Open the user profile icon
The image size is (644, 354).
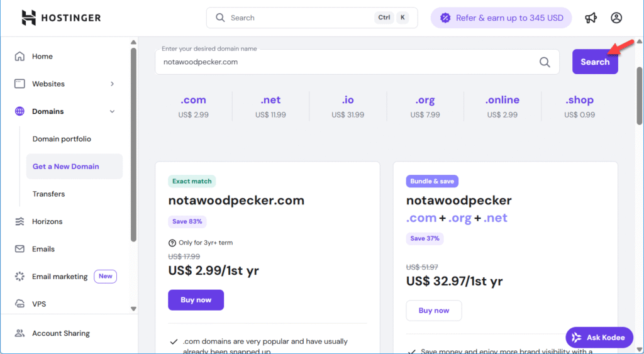(x=616, y=18)
